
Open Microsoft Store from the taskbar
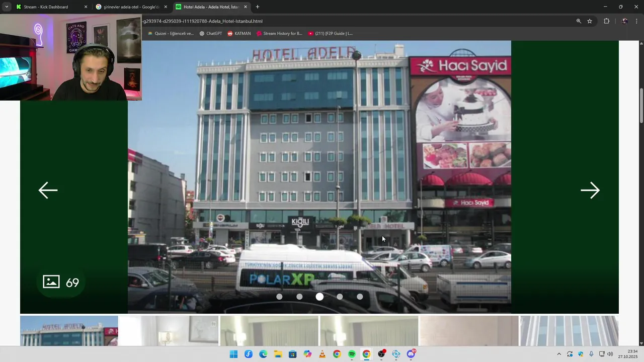tap(292, 354)
